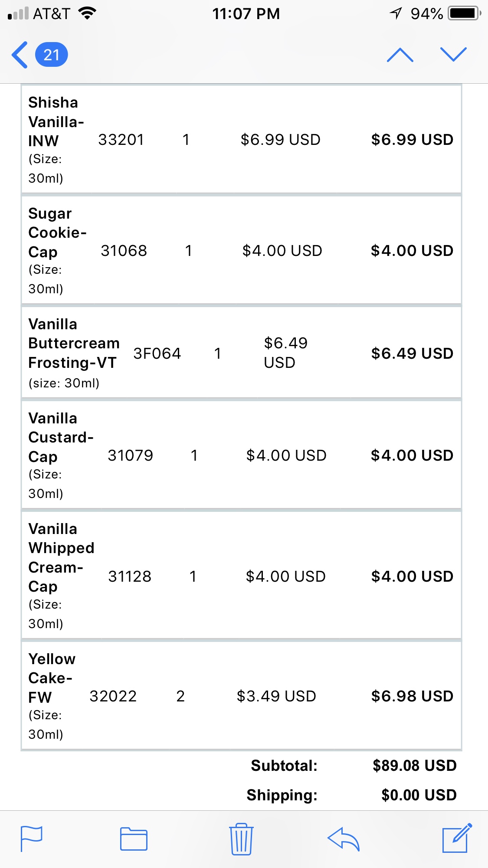Tap item code 3F064
The height and width of the screenshot is (868, 488).
[157, 354]
